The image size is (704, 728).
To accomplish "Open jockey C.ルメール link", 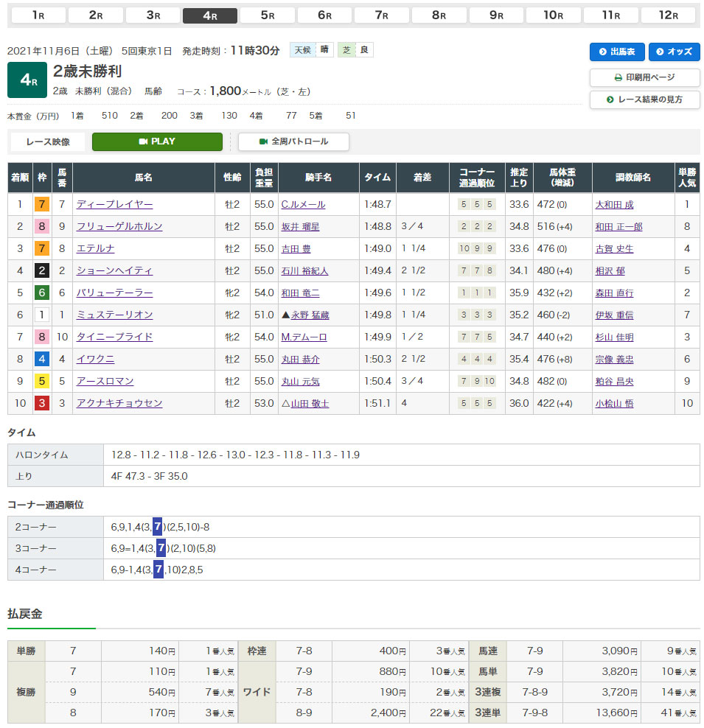I will click(303, 204).
